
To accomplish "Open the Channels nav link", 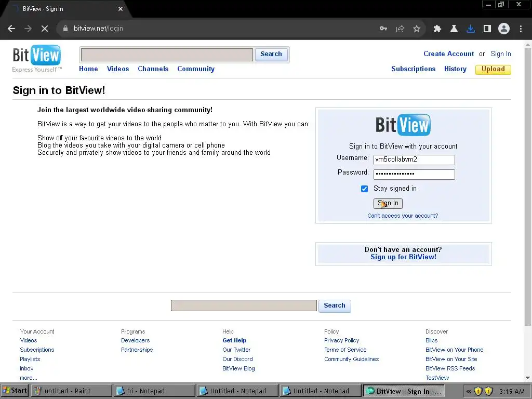I will [x=153, y=69].
